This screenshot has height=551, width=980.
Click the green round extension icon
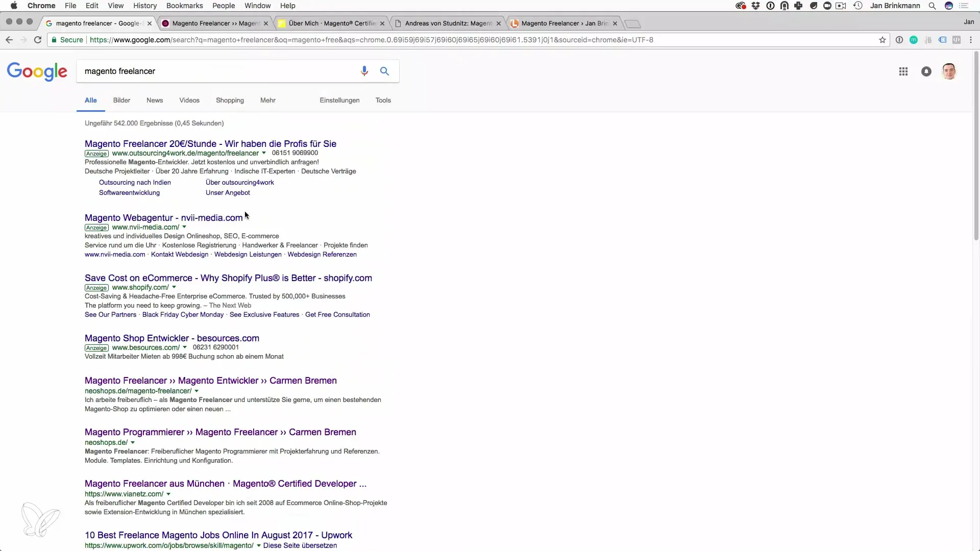tap(914, 40)
